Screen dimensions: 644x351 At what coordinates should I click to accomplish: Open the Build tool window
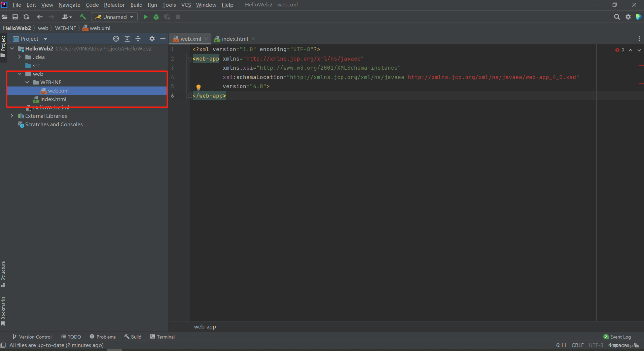click(x=133, y=337)
